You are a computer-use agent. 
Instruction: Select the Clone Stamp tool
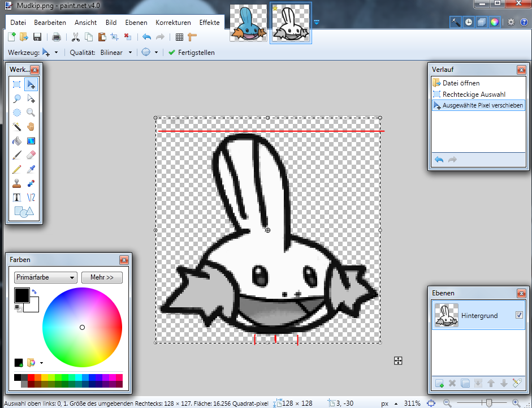[x=16, y=183]
